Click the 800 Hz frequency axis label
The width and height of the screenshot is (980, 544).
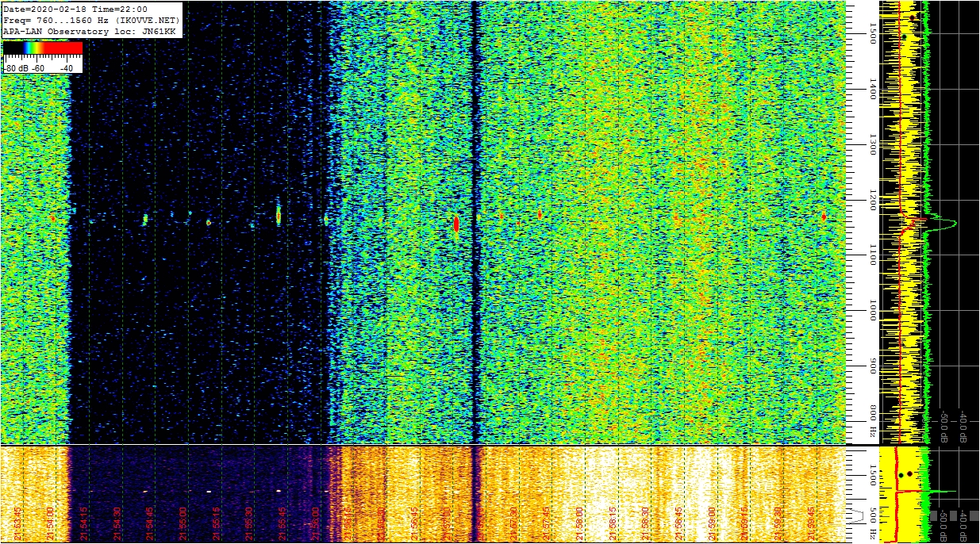[872, 422]
